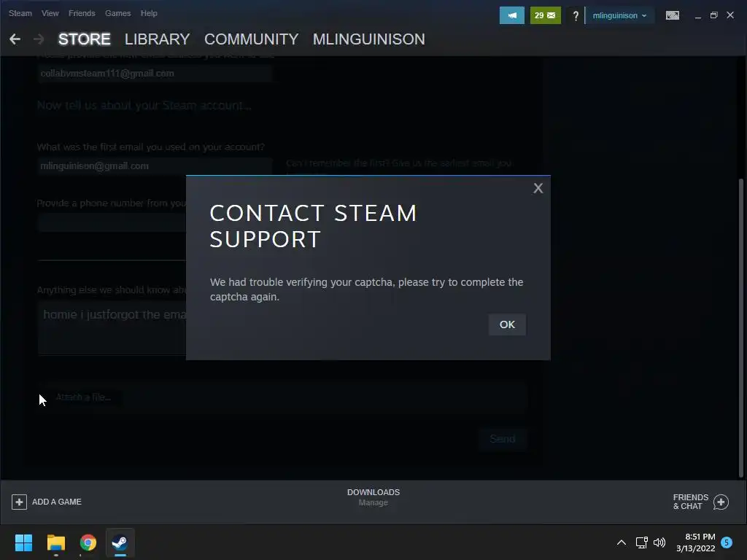Click the friends chat plus bubble icon
The height and width of the screenshot is (560, 747).
(721, 502)
